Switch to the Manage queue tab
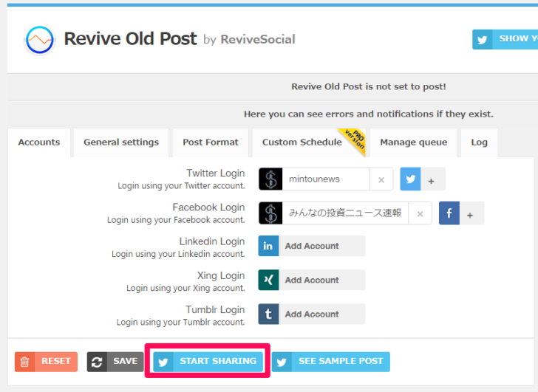 (413, 142)
